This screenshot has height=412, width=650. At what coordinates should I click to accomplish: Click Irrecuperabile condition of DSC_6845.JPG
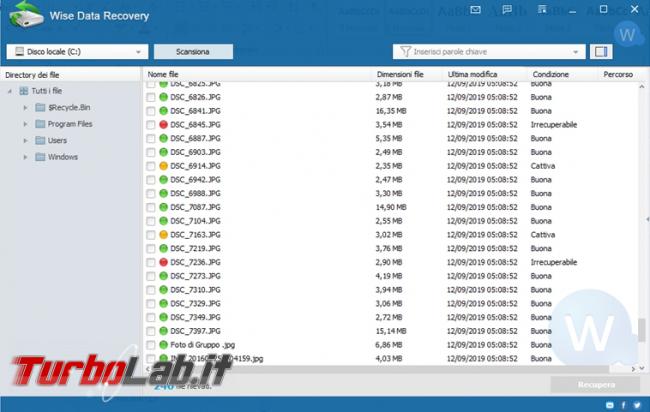[554, 125]
